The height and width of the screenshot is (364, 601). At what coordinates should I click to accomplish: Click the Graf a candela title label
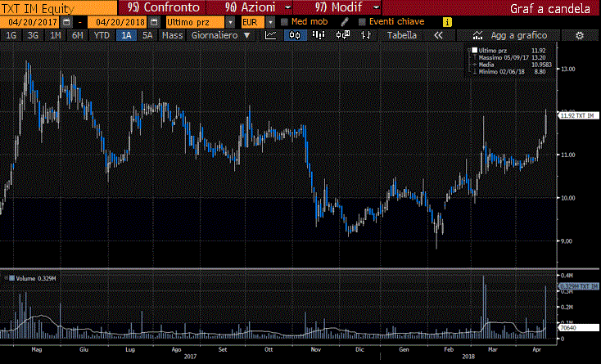[550, 8]
